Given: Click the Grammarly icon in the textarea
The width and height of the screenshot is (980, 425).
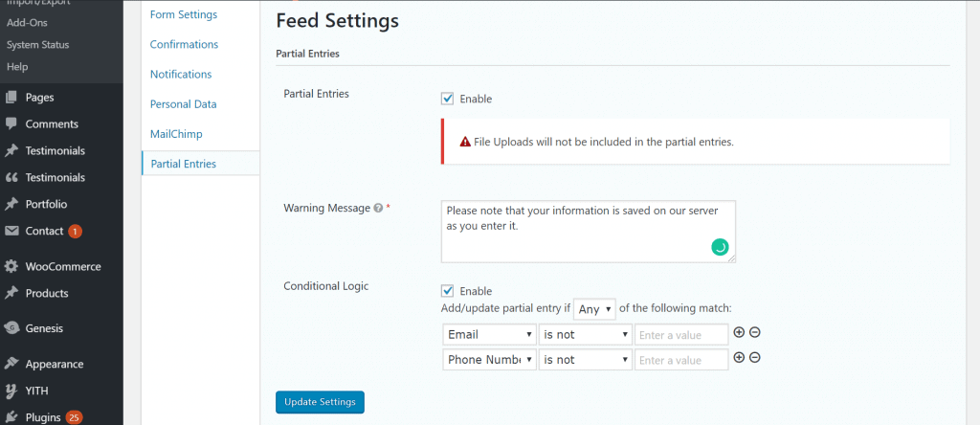Looking at the screenshot, I should click(x=720, y=248).
